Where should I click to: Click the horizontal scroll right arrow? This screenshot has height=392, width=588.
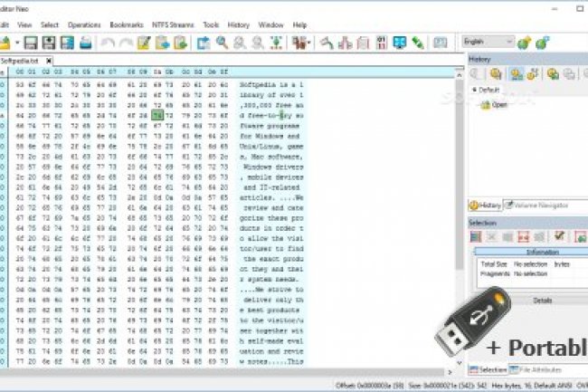point(450,372)
